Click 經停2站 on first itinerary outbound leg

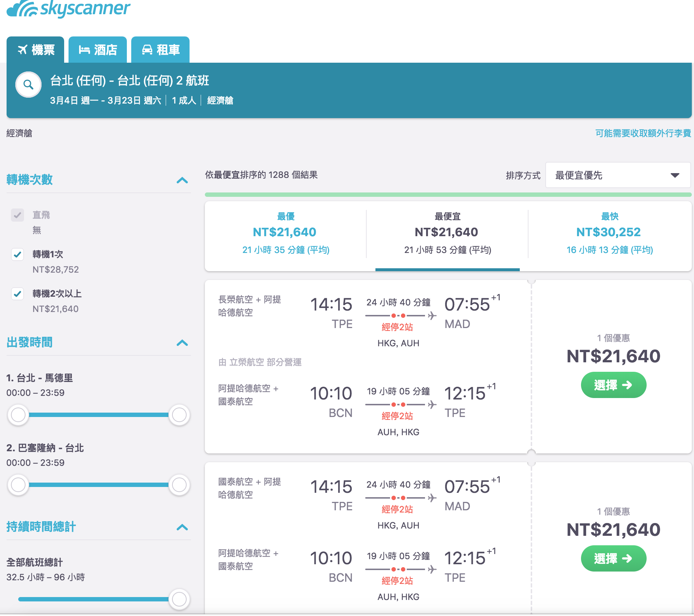coord(397,327)
